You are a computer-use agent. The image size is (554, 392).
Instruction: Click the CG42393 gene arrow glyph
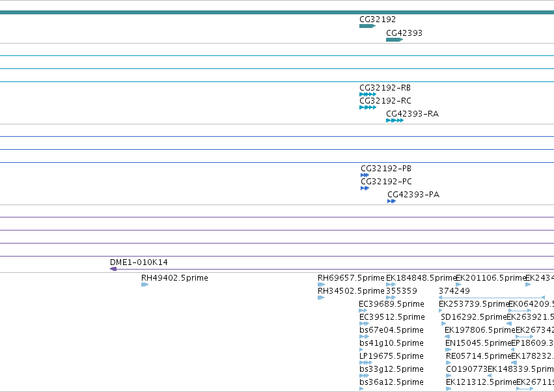point(395,40)
